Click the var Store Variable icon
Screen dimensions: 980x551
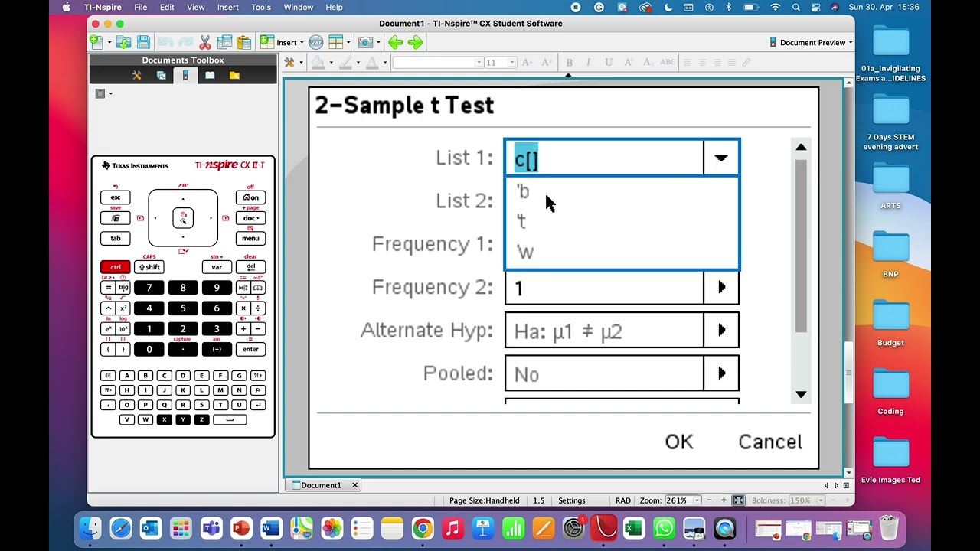click(x=316, y=42)
